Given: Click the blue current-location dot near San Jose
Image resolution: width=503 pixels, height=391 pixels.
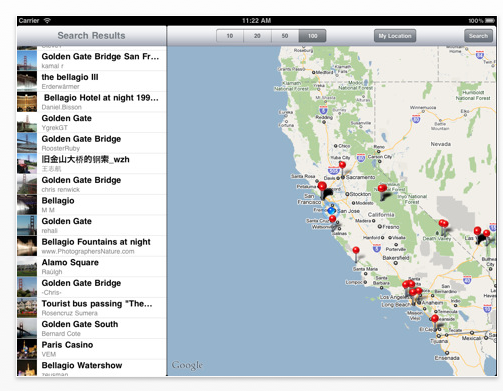Looking at the screenshot, I should tap(331, 211).
